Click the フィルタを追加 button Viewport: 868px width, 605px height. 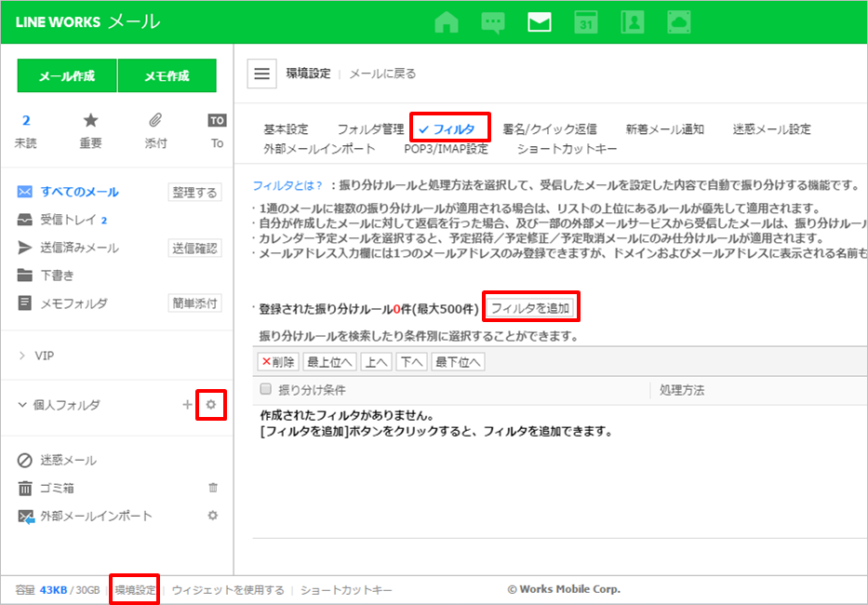click(x=530, y=307)
